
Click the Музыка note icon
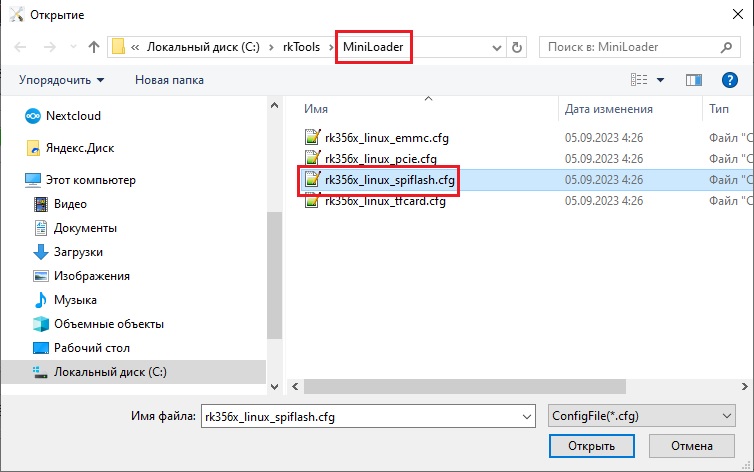pos(41,300)
